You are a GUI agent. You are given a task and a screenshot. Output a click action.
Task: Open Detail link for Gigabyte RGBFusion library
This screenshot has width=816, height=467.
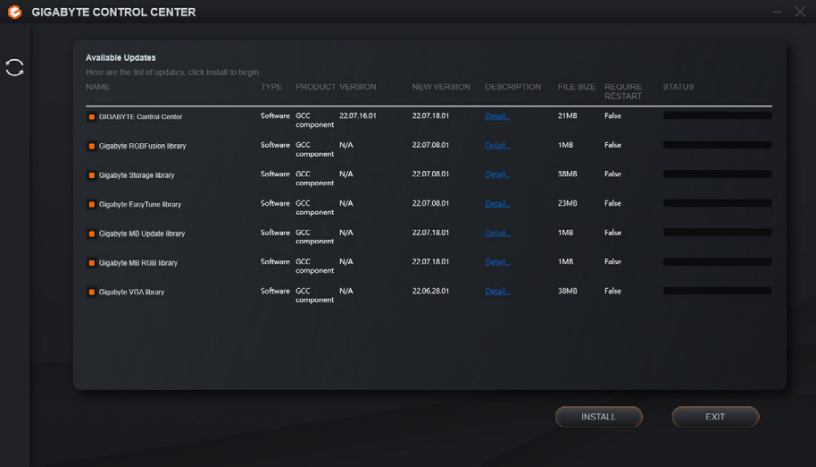pyautogui.click(x=497, y=145)
